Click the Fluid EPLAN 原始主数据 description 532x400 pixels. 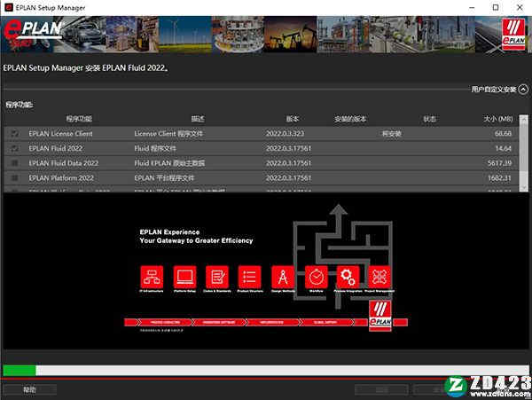click(169, 163)
